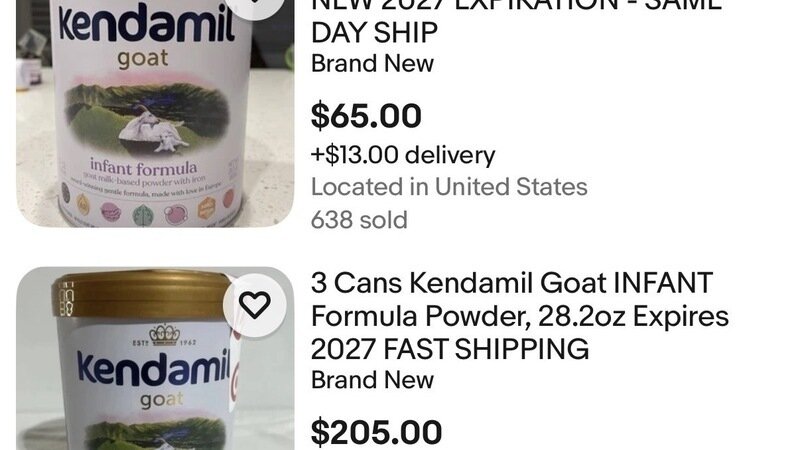The image size is (800, 450).
Task: Click Located in United States
Action: coord(449,187)
